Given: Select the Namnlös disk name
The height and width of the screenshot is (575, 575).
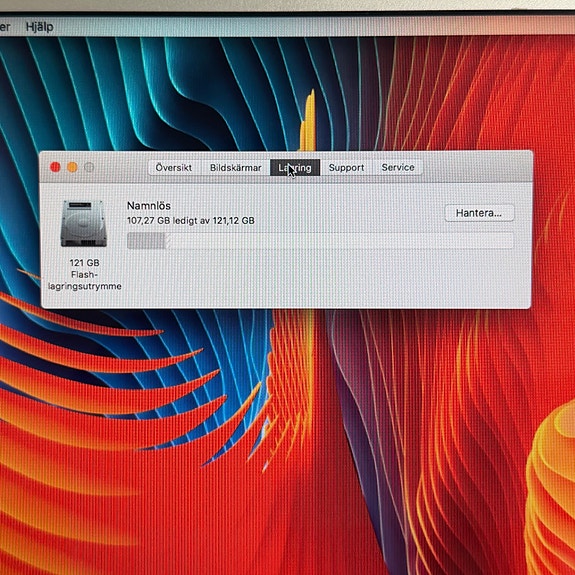Looking at the screenshot, I should click(149, 206).
